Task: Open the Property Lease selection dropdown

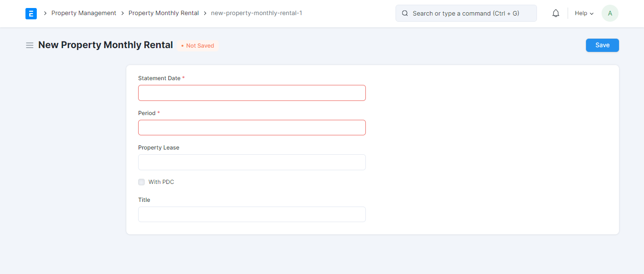Action: [252, 162]
